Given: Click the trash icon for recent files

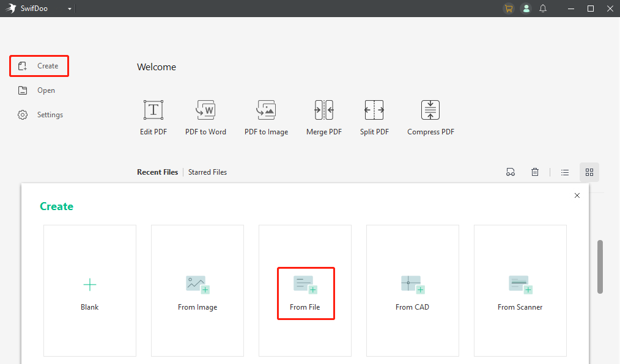Looking at the screenshot, I should point(535,172).
